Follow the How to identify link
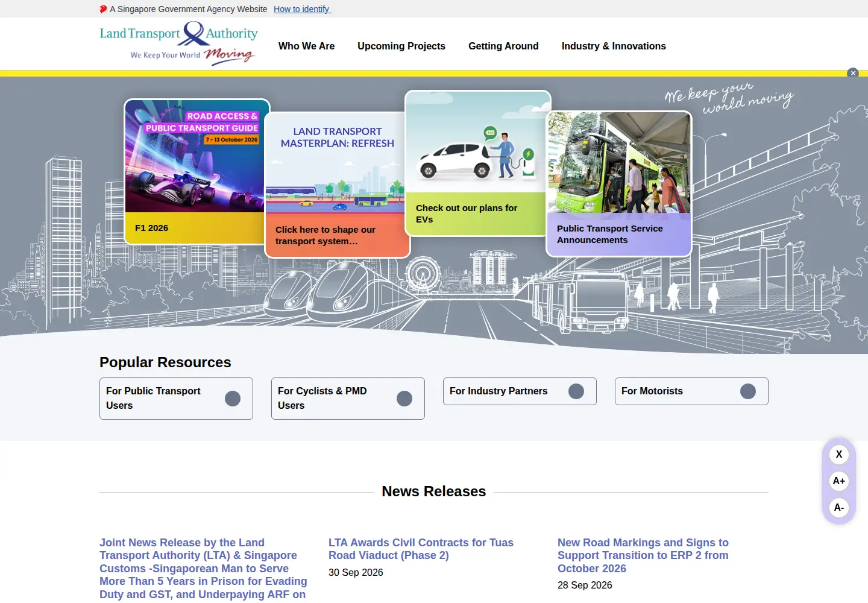The width and height of the screenshot is (868, 603). point(302,9)
